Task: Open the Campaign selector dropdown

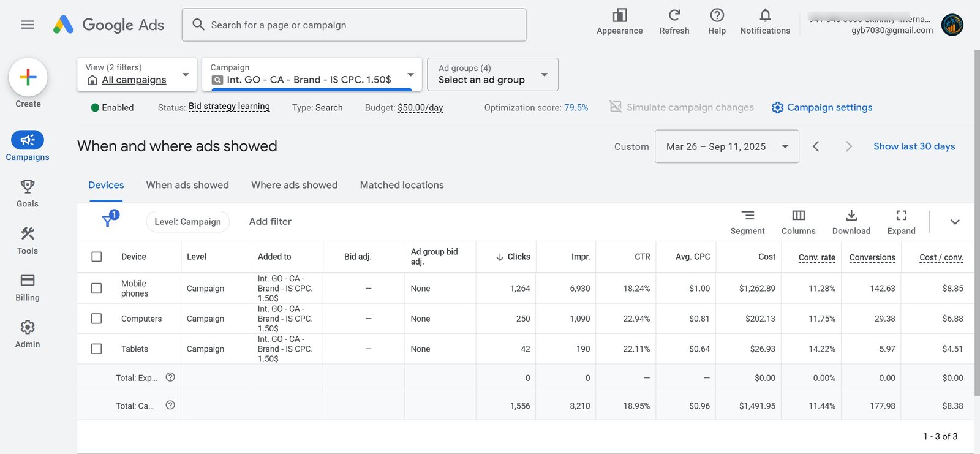Action: [x=312, y=74]
